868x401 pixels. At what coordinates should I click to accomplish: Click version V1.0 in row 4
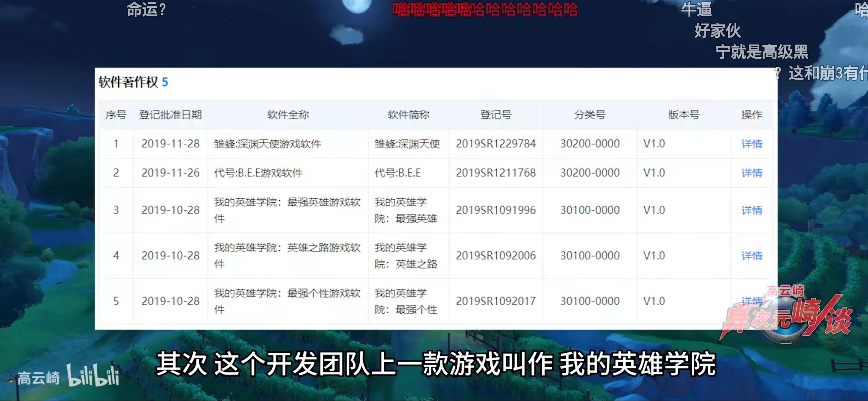point(654,256)
